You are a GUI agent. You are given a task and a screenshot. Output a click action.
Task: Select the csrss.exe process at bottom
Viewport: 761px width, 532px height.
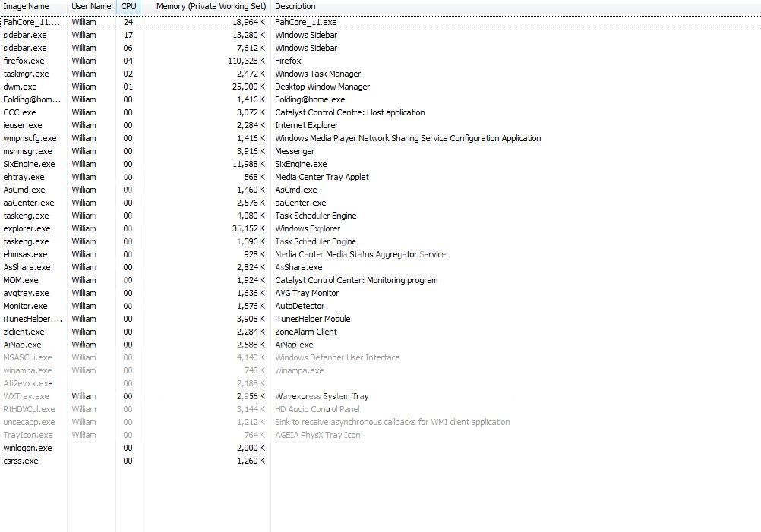point(21,461)
